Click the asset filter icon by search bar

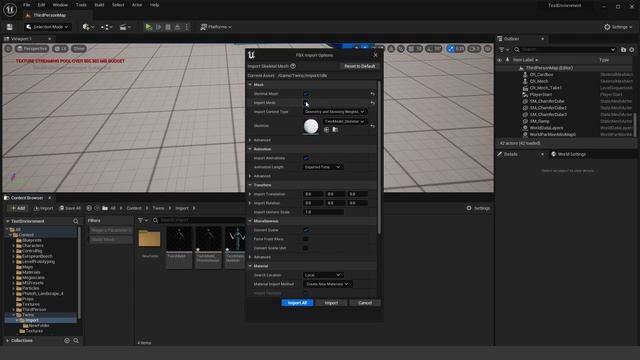click(142, 220)
